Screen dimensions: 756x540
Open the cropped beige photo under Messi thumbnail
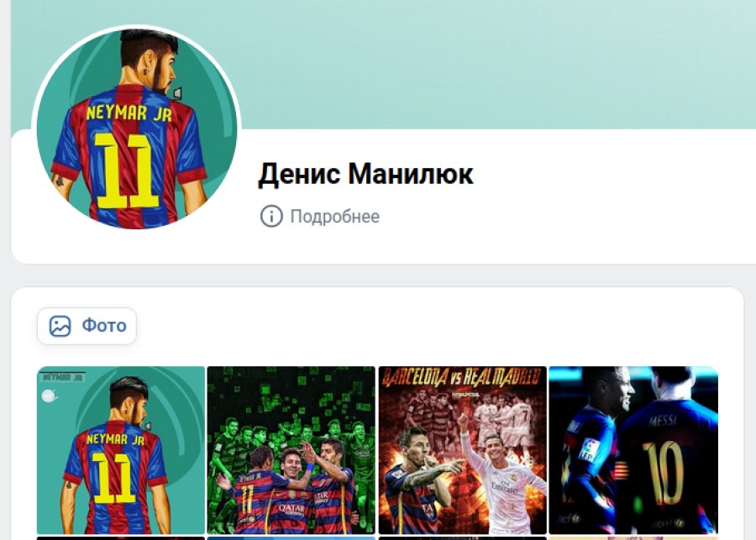[x=633, y=538]
